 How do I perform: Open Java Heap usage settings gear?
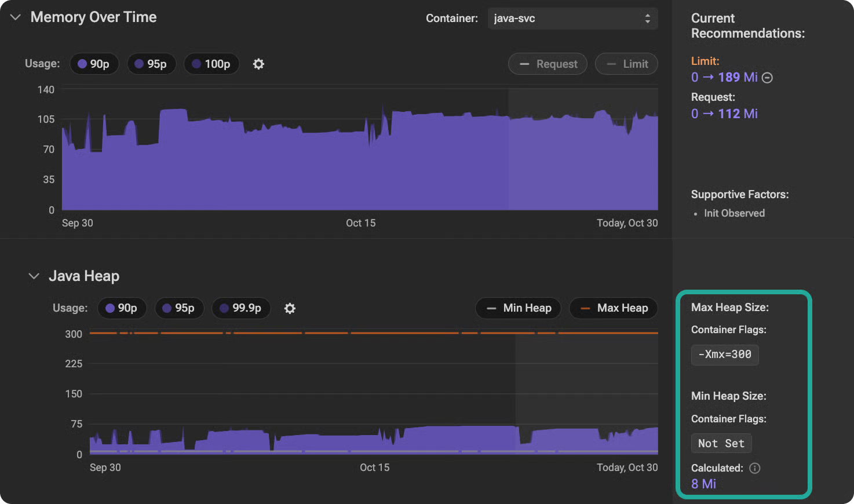click(290, 308)
